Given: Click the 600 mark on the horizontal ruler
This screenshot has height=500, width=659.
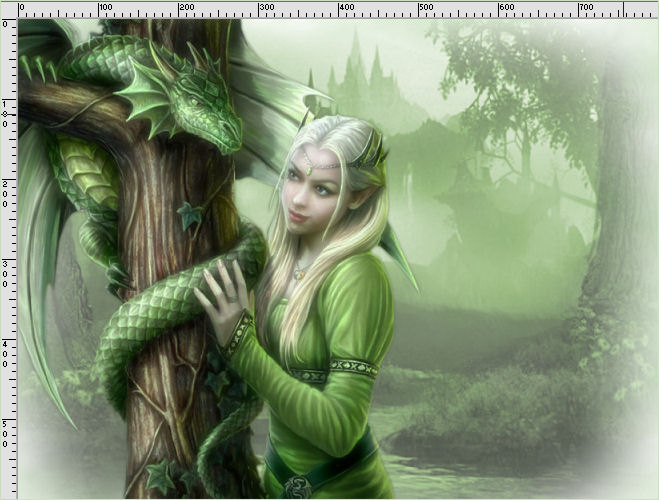Looking at the screenshot, I should coord(507,8).
